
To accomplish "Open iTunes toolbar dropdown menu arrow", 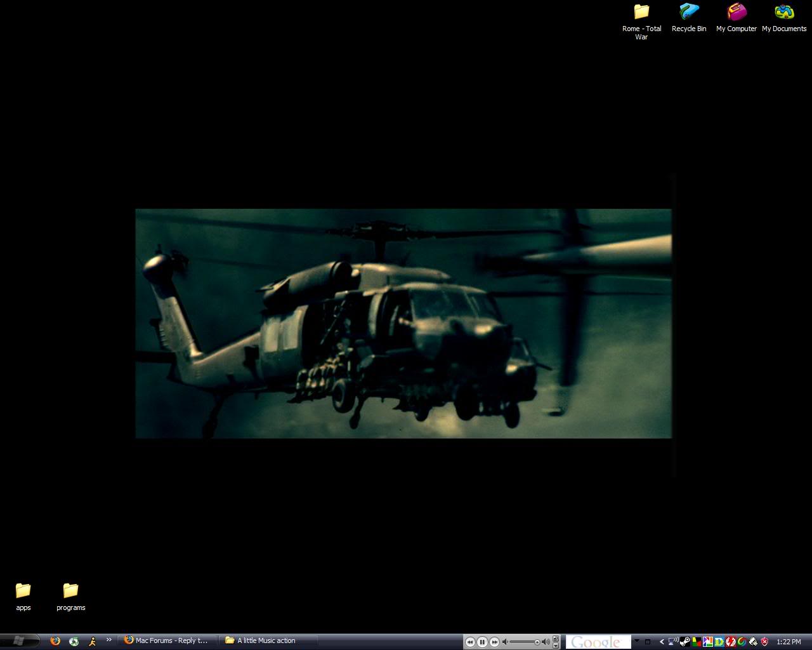I will [556, 645].
